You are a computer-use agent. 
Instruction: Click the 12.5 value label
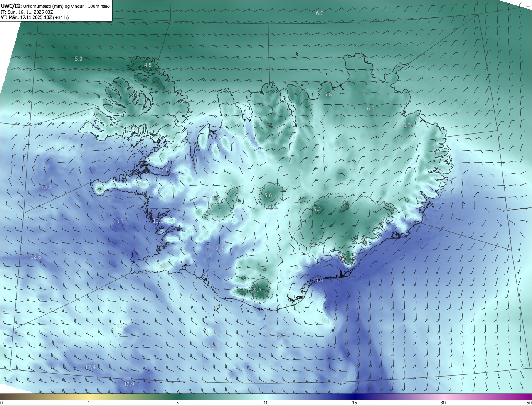(x=218, y=249)
